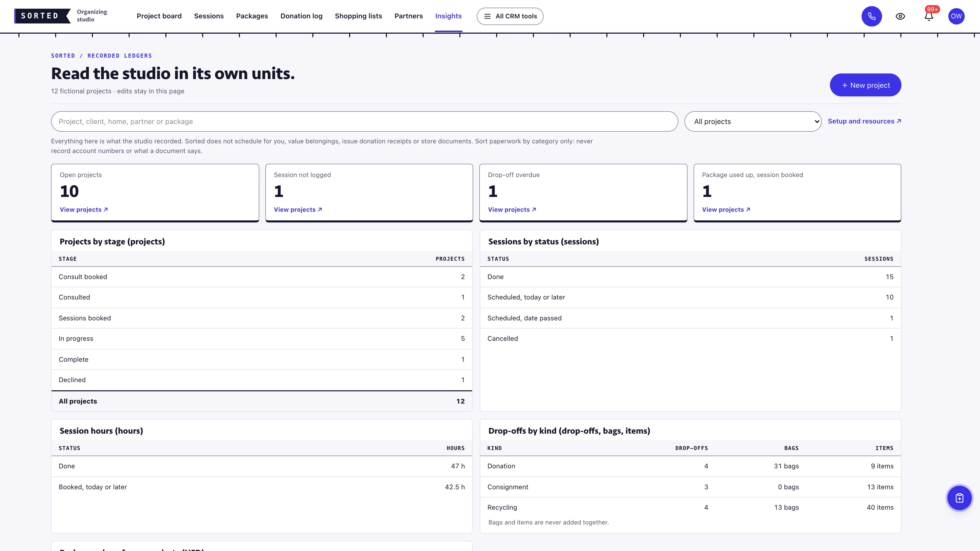
Task: Click the project search input field
Action: [x=364, y=121]
